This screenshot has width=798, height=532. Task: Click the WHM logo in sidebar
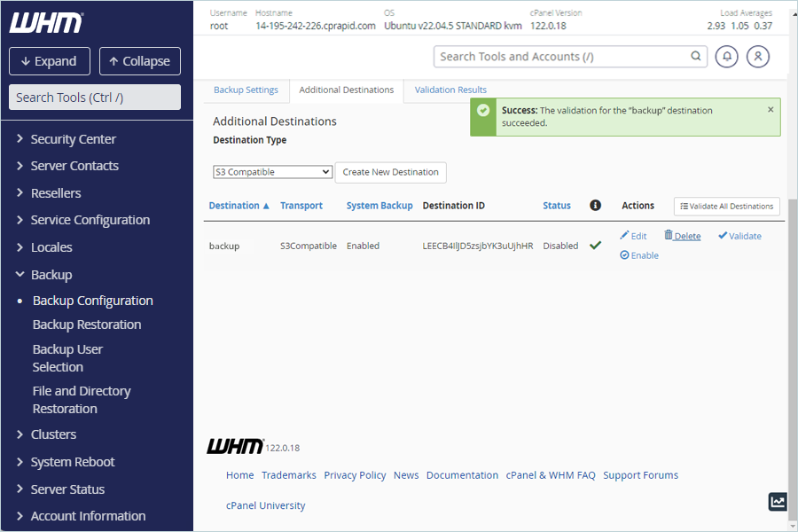coord(46,23)
